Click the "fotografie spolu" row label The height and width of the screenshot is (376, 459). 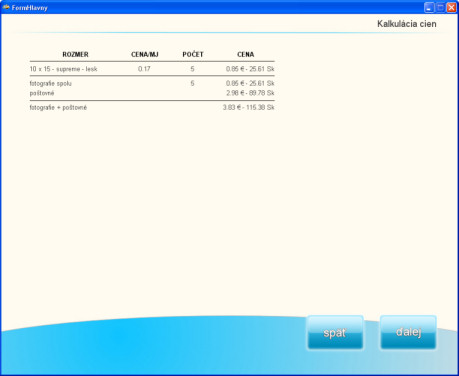click(51, 83)
